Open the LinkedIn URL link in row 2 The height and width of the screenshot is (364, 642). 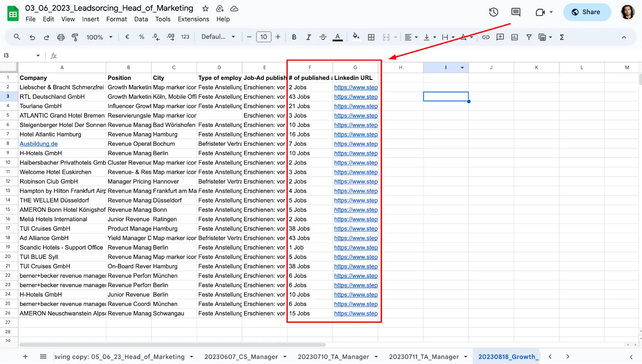coord(356,87)
